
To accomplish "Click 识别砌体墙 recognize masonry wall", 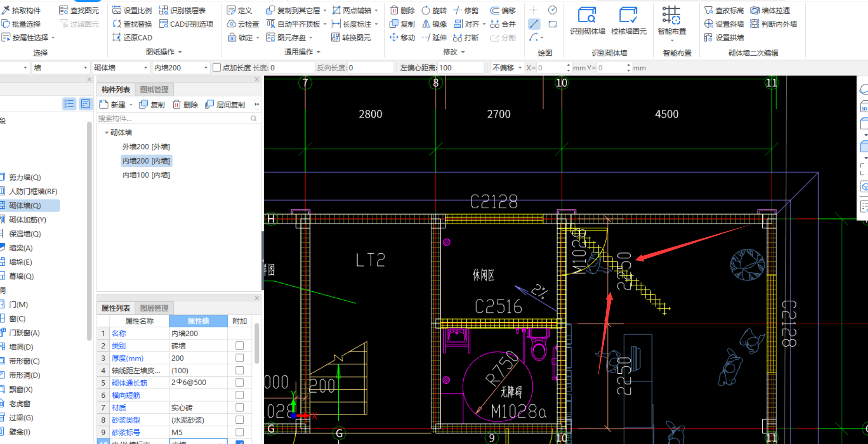I will click(x=587, y=21).
